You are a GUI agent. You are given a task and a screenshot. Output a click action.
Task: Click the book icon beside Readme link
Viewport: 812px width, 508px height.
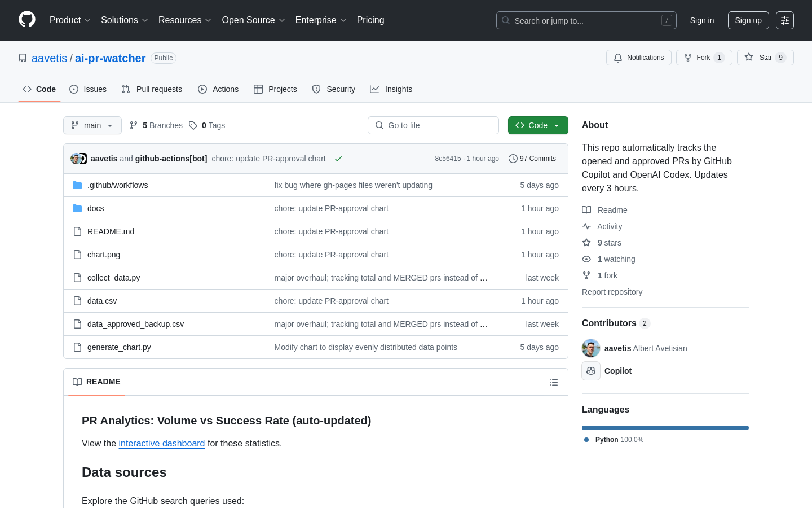pyautogui.click(x=586, y=210)
